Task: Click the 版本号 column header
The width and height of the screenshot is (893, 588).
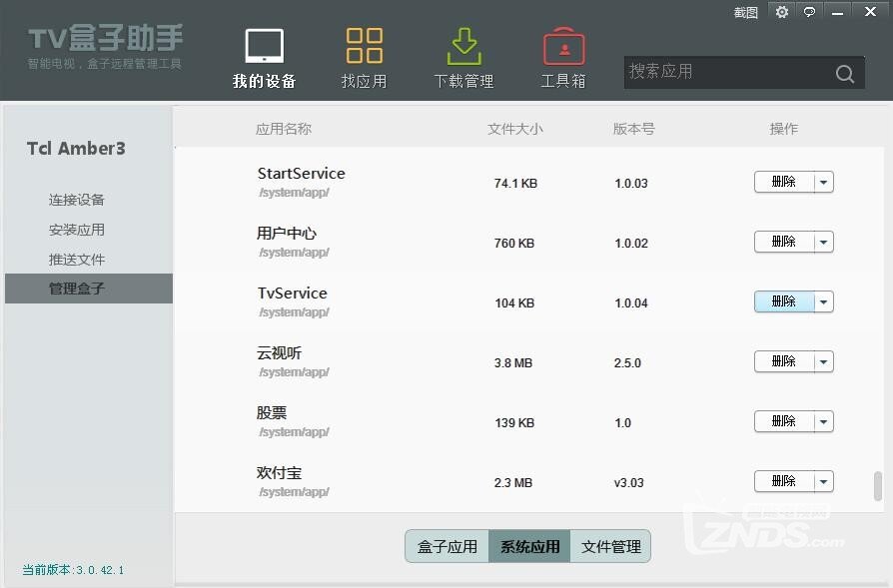Action: [634, 129]
